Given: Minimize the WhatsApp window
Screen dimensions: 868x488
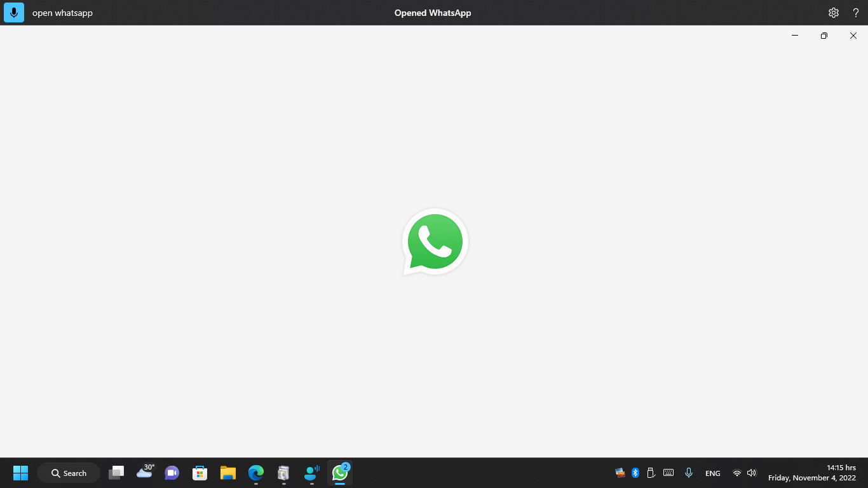Looking at the screenshot, I should [x=795, y=36].
